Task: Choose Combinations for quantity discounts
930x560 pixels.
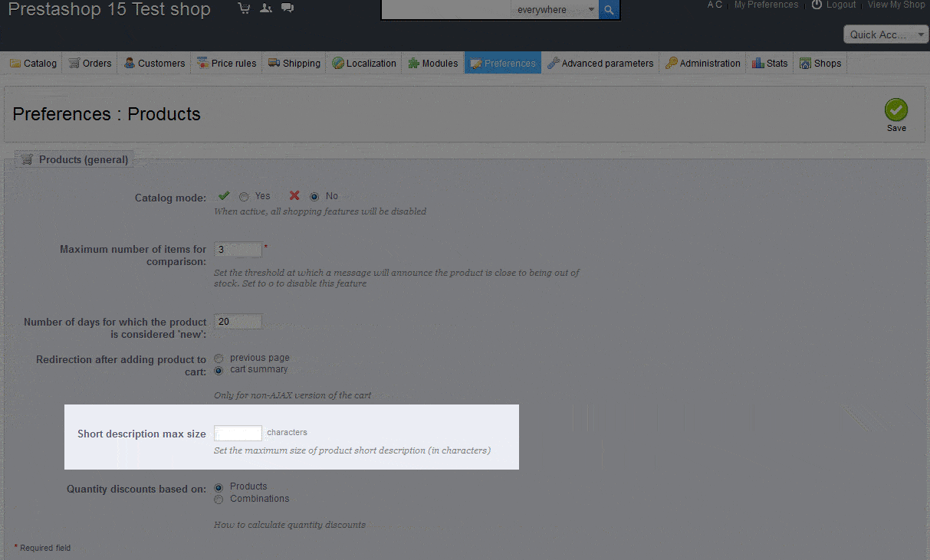Action: [219, 499]
